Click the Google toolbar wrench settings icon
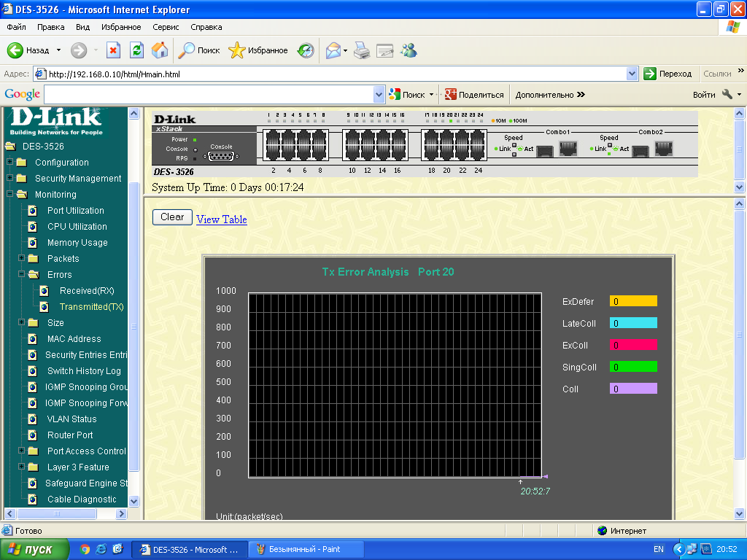 [x=727, y=94]
